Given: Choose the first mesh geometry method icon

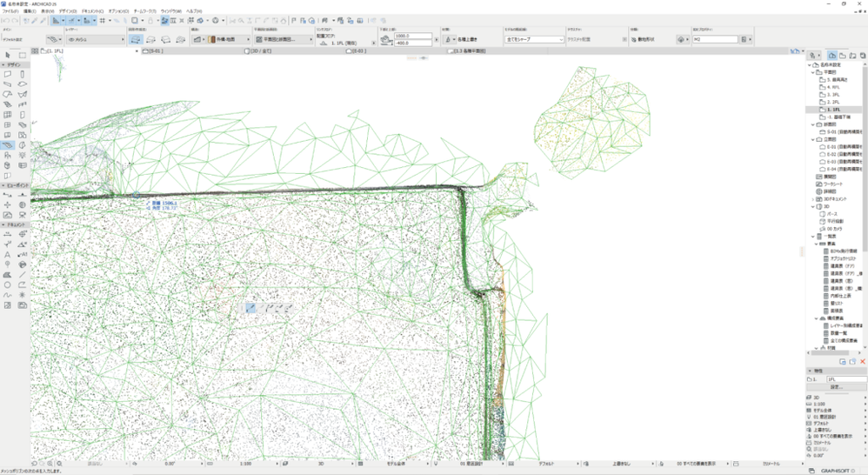Looking at the screenshot, I should pos(137,40).
